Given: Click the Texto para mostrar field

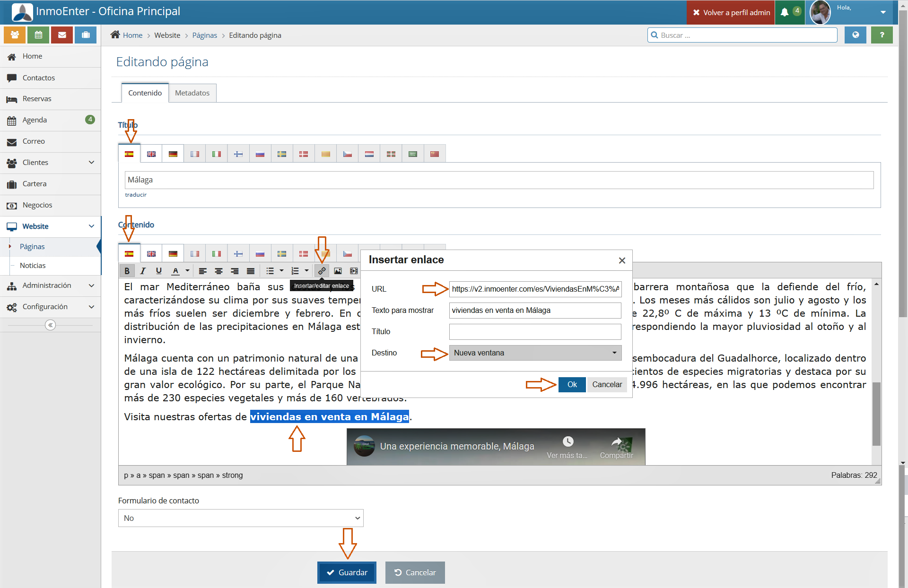Looking at the screenshot, I should (x=535, y=311).
